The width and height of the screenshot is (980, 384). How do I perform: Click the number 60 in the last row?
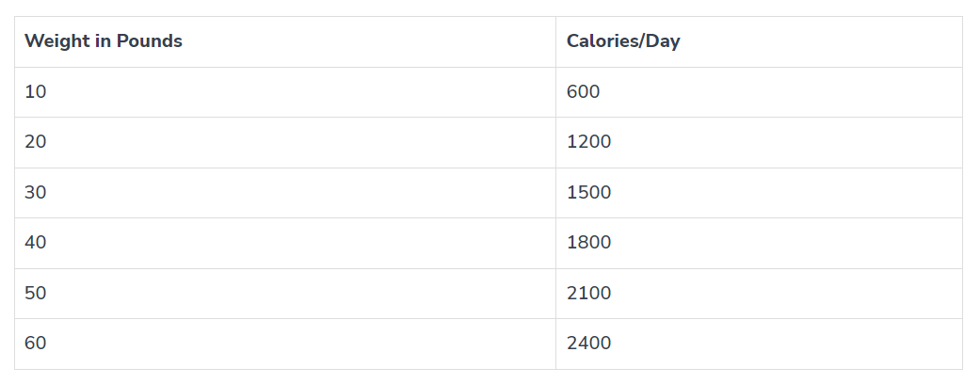coord(36,344)
